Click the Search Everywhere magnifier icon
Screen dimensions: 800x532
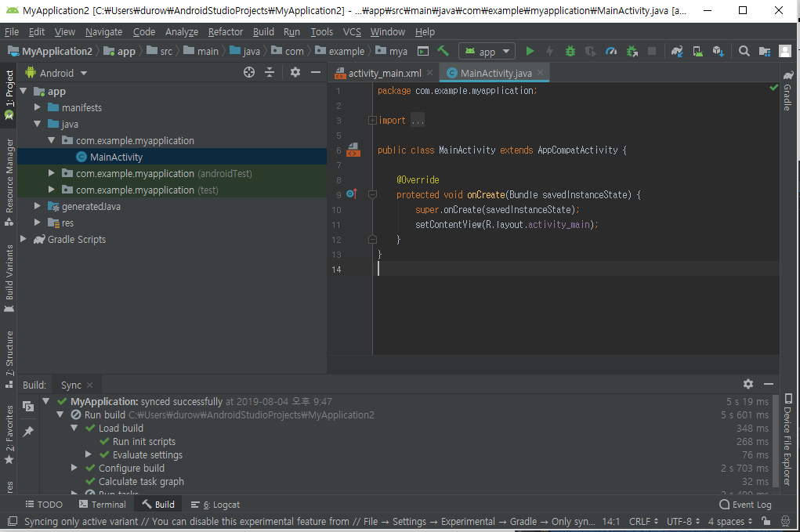coord(744,51)
